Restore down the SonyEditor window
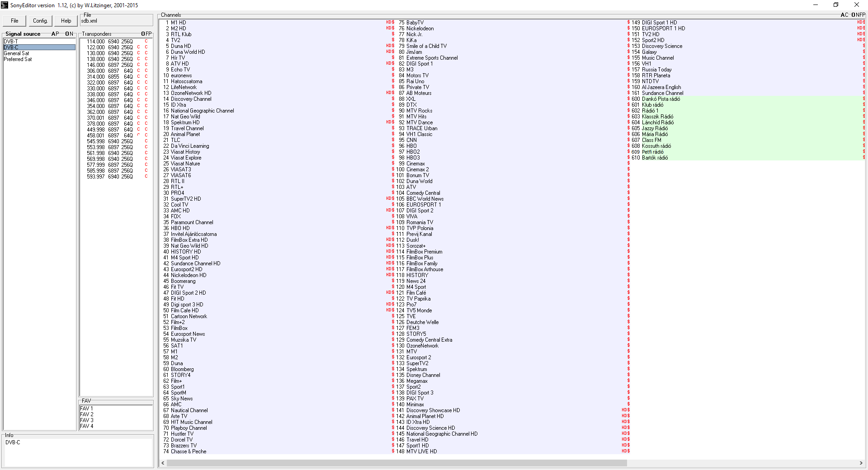The image size is (868, 470). coord(836,5)
